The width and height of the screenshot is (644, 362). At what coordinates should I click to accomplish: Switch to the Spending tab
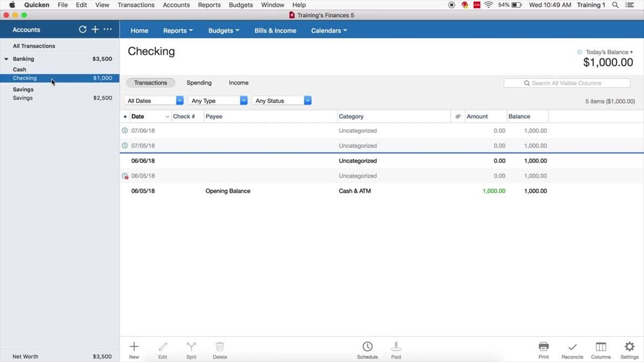click(199, 83)
